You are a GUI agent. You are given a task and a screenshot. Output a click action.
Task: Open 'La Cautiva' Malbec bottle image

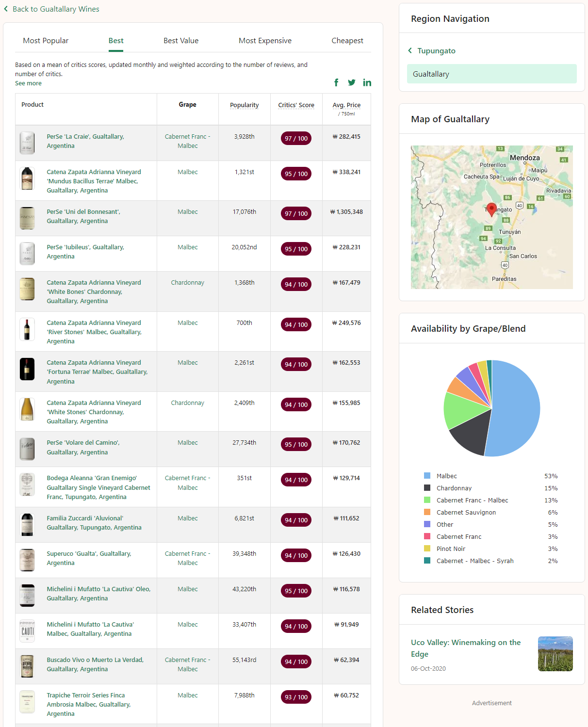(27, 631)
